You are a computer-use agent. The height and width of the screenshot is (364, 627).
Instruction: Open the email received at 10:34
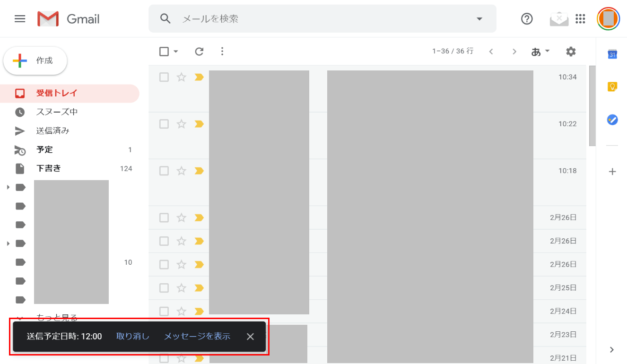[367, 89]
